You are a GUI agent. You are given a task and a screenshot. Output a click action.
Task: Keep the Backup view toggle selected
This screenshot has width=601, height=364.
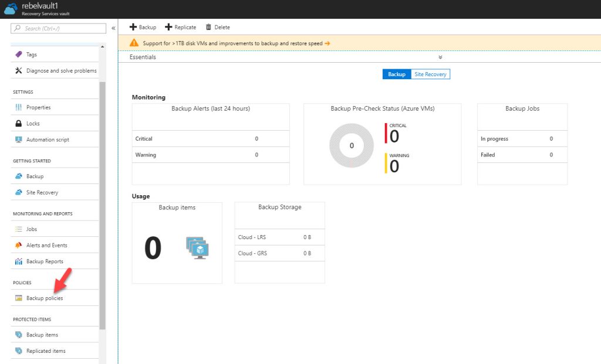(x=396, y=74)
